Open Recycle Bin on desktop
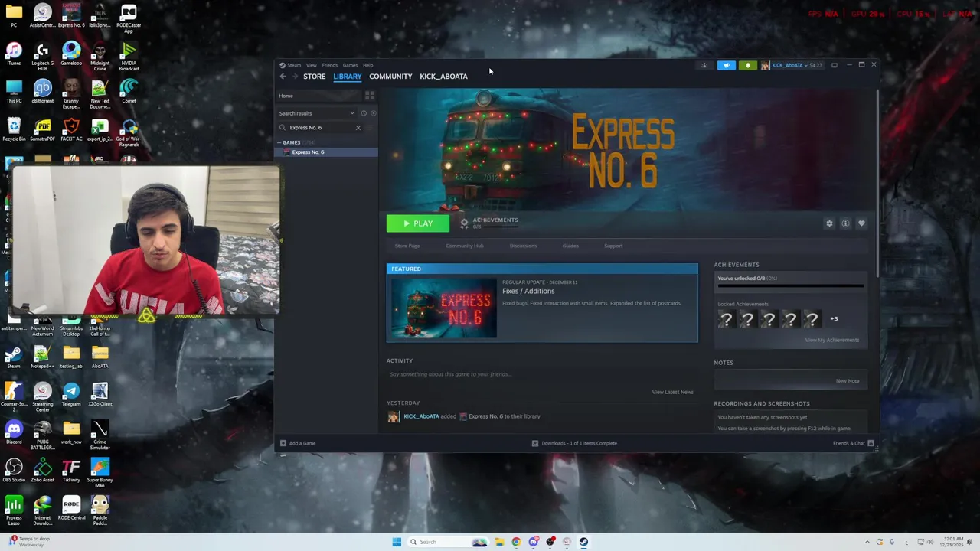The height and width of the screenshot is (551, 980). pos(14,129)
